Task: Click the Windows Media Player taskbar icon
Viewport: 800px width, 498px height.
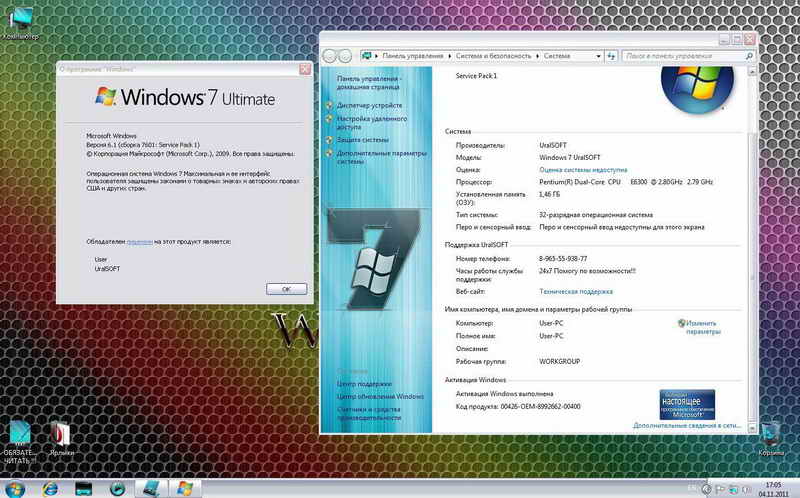Action: [117, 489]
